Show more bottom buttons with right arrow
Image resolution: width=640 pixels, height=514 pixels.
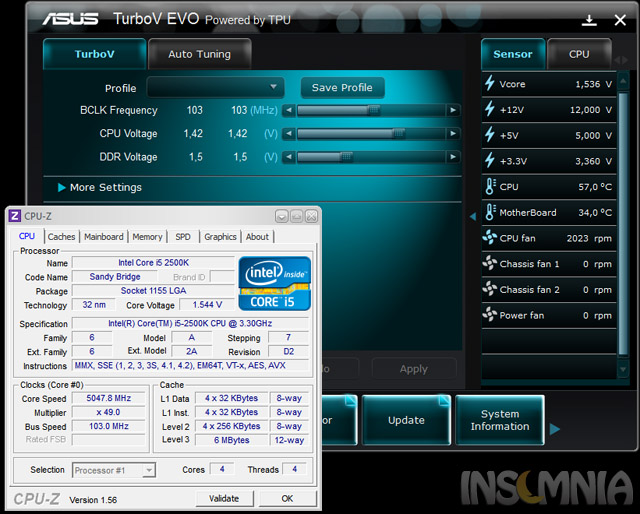tap(554, 429)
